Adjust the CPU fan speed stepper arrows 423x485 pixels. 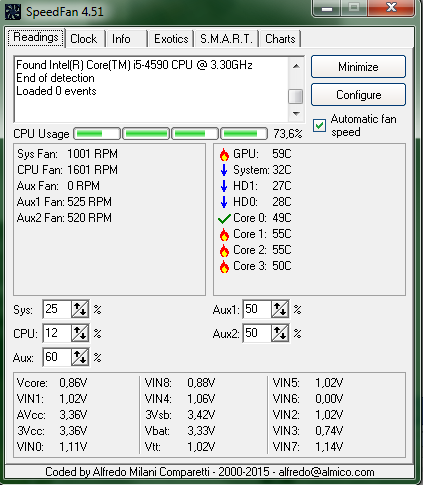pos(80,333)
